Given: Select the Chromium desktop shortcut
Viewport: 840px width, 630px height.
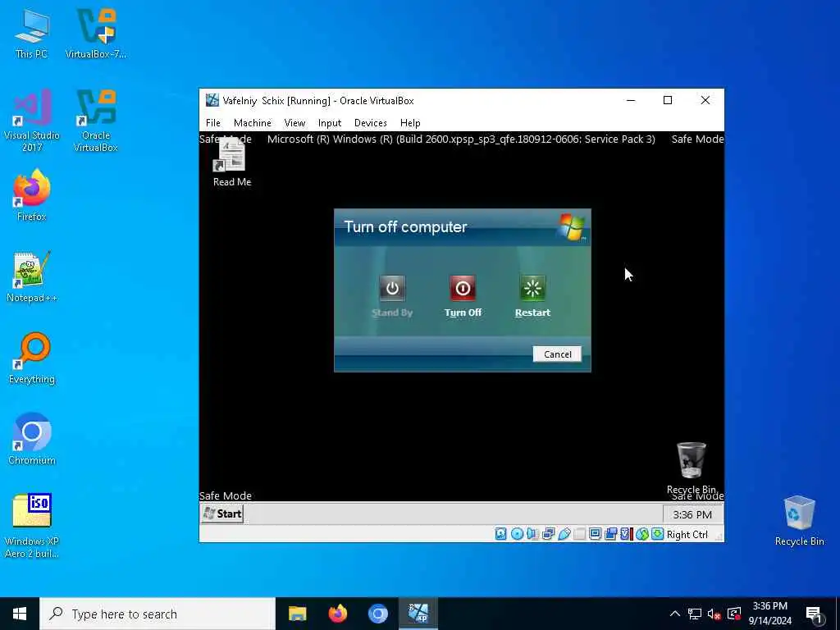Looking at the screenshot, I should (x=32, y=440).
